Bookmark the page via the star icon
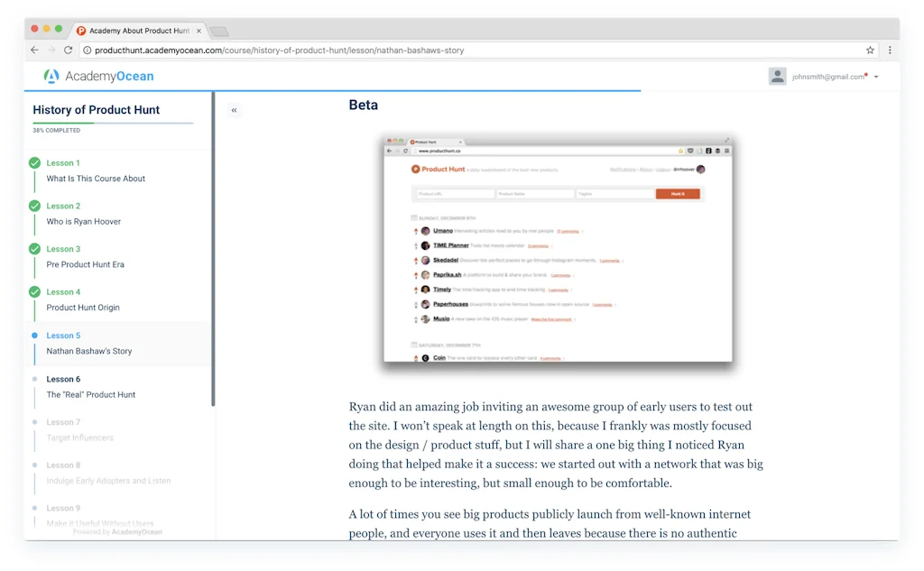Screen dimensions: 924x571 (869, 50)
